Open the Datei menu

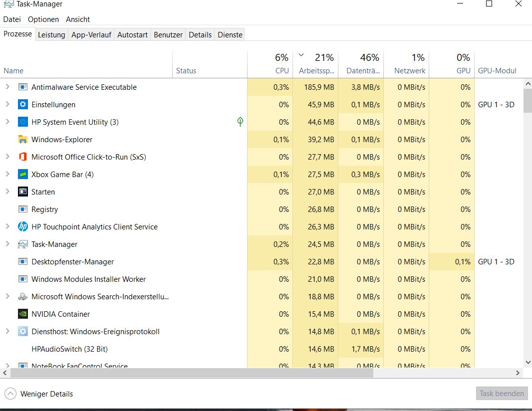point(12,19)
